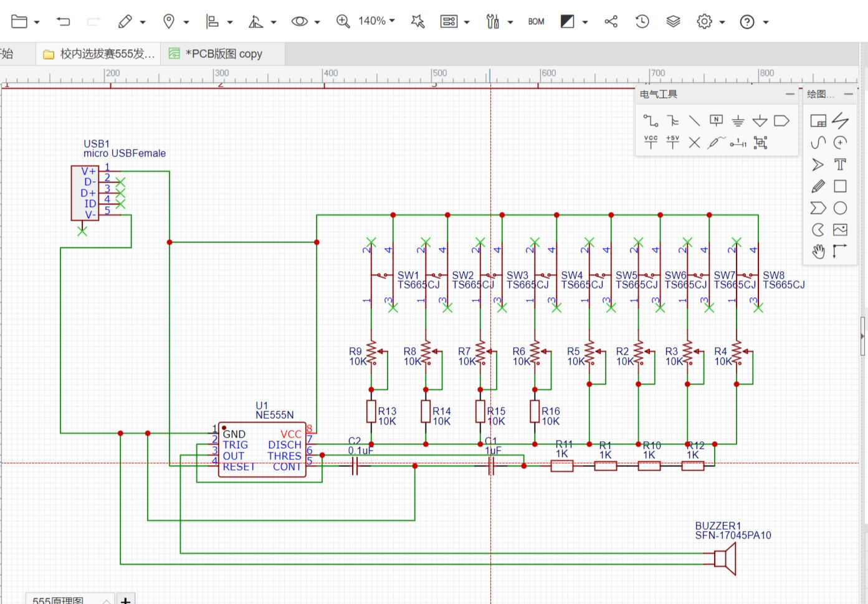Select the Net Port tool

tap(781, 120)
